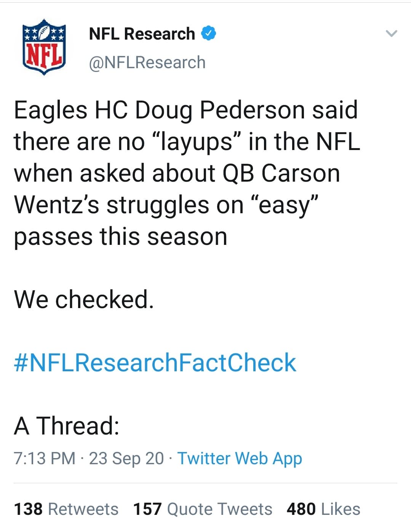This screenshot has width=411, height=532.
Task: Open the #NFLResearchFactCheck hashtag
Action: 155,362
